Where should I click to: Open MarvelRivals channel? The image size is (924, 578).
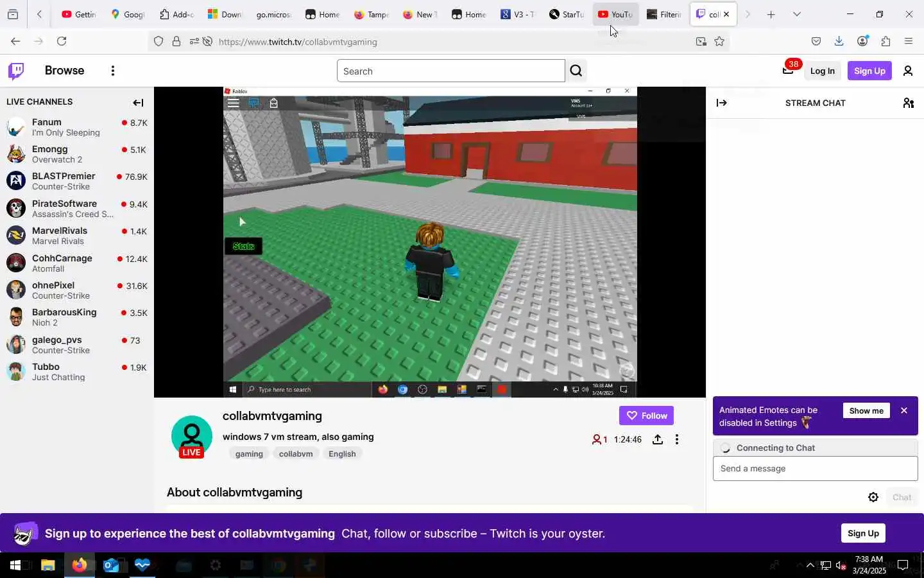pos(77,236)
